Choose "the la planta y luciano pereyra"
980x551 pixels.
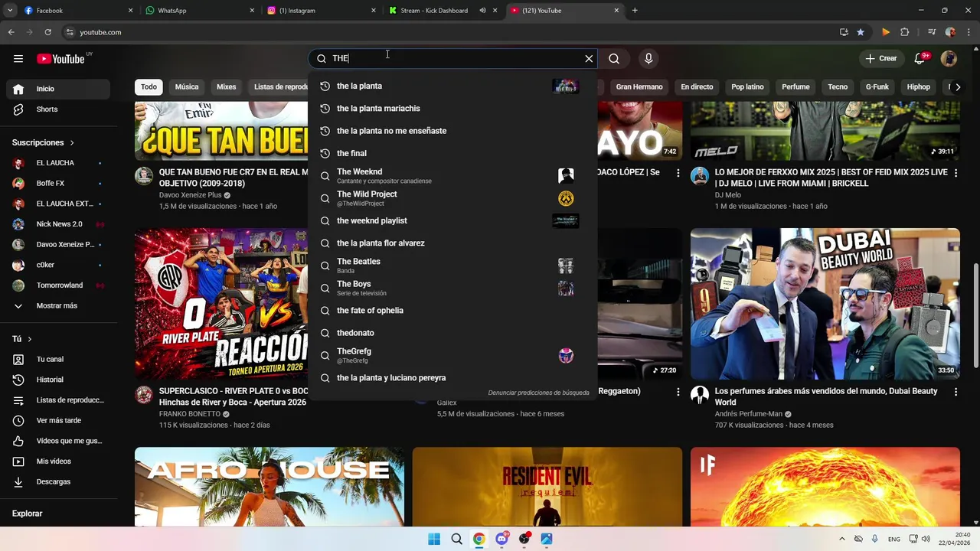coord(452,378)
